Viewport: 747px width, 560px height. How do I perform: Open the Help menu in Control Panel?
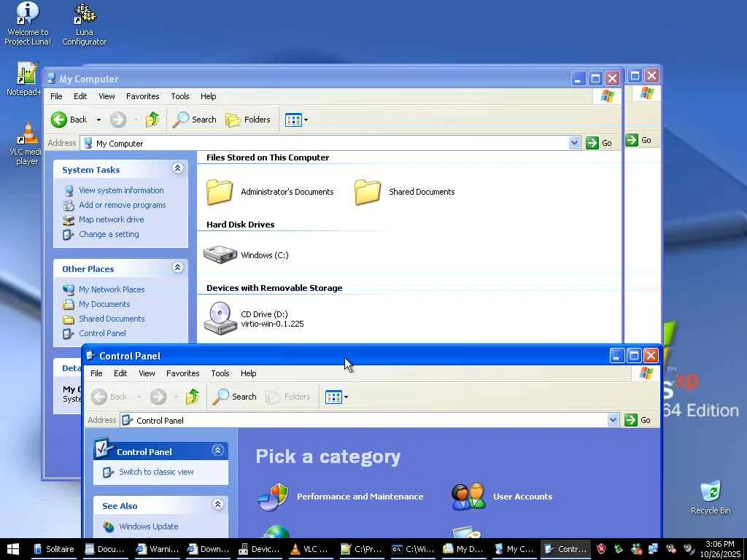(248, 373)
